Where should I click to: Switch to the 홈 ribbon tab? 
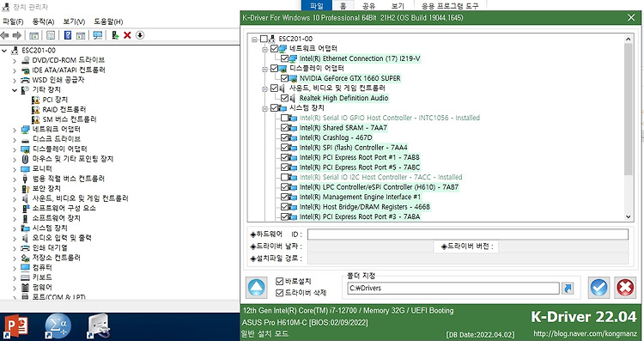[x=343, y=5]
